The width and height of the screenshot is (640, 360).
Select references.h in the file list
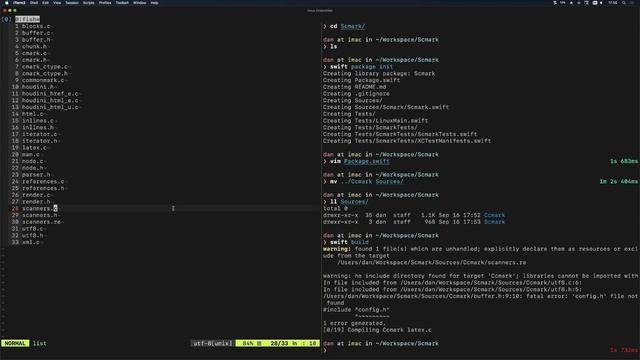(43, 188)
